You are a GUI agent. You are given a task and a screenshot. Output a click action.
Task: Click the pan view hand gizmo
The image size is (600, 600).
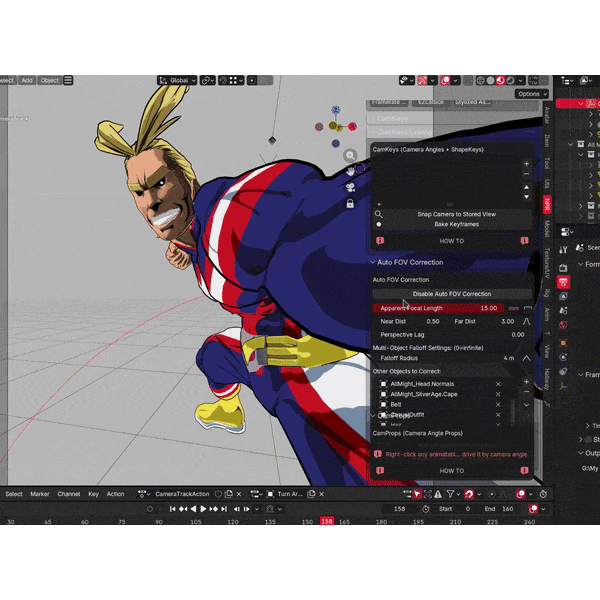click(351, 171)
